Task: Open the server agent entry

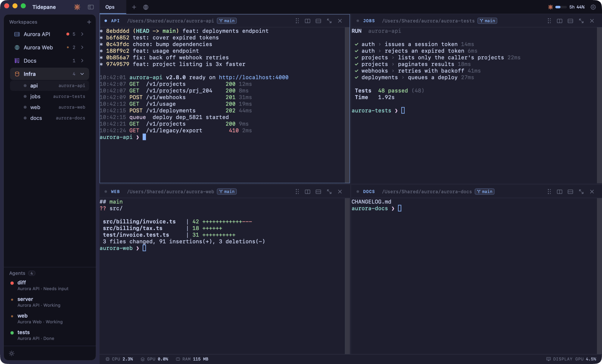Action: tap(50, 302)
